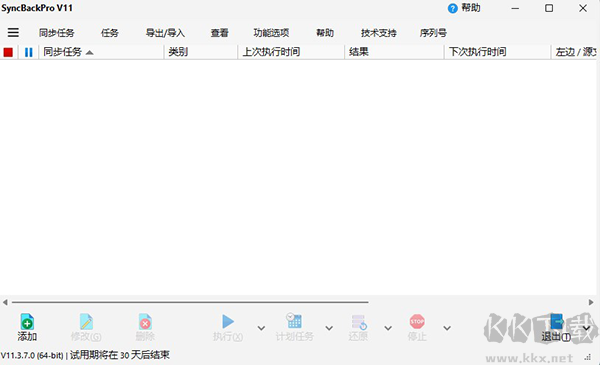The height and width of the screenshot is (365, 600).
Task: Click the scrollbar right arrow
Action: [x=591, y=302]
